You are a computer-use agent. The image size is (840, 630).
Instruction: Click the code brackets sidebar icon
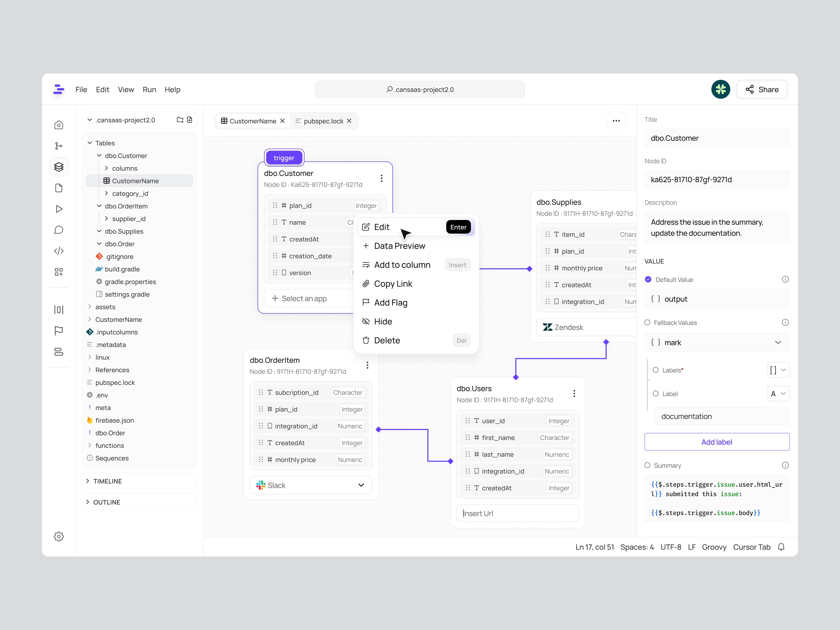58,251
